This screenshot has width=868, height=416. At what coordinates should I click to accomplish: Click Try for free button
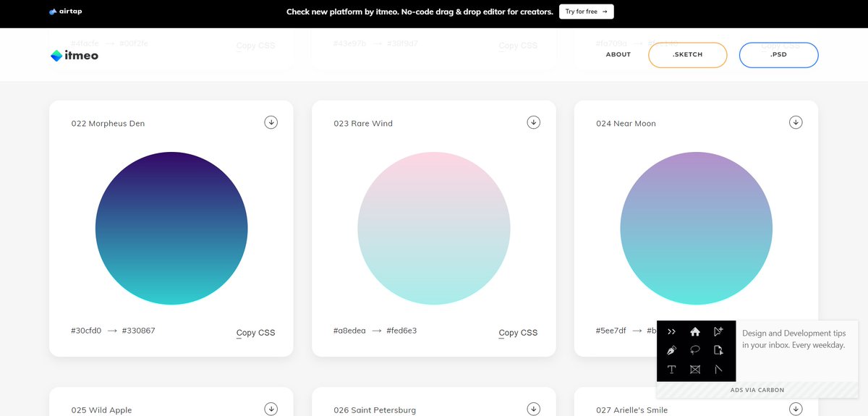pyautogui.click(x=586, y=12)
